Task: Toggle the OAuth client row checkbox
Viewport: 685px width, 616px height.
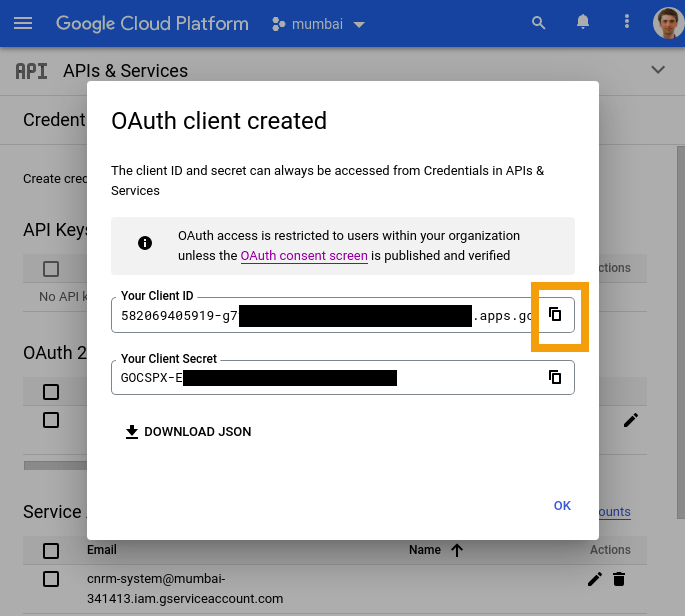Action: [x=51, y=420]
